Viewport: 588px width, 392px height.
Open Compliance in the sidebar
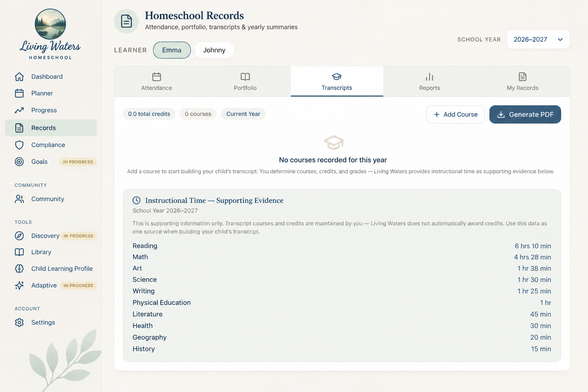51,145
